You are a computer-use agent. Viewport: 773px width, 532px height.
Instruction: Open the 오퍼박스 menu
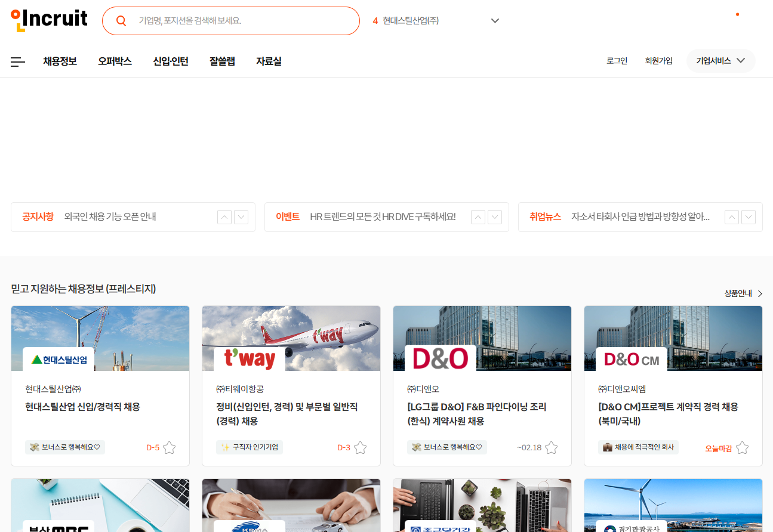115,61
